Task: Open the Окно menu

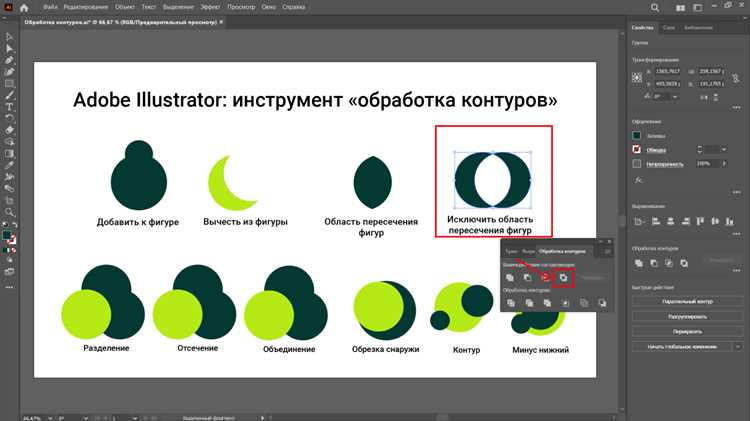Action: pos(268,7)
